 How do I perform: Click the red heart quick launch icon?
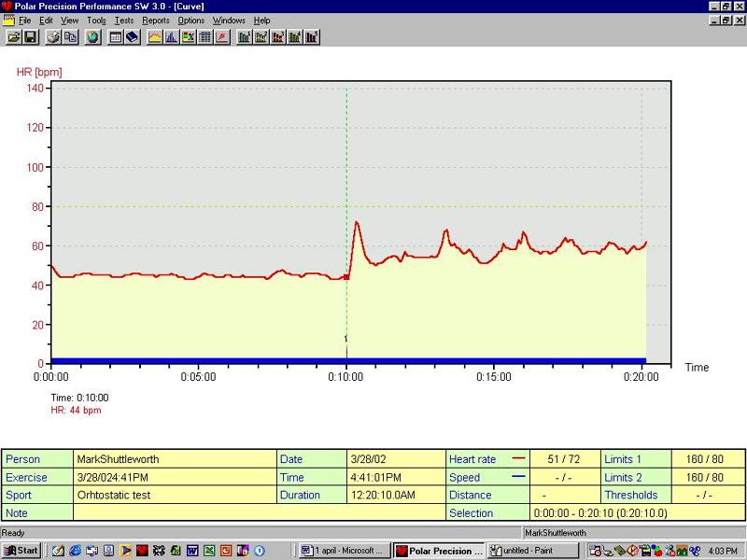[142, 551]
